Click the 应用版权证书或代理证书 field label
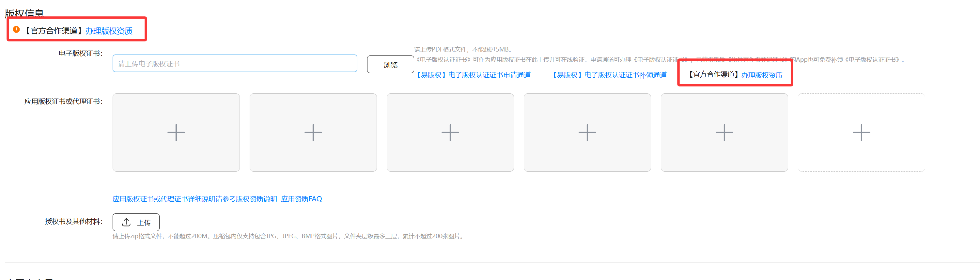 [63, 101]
